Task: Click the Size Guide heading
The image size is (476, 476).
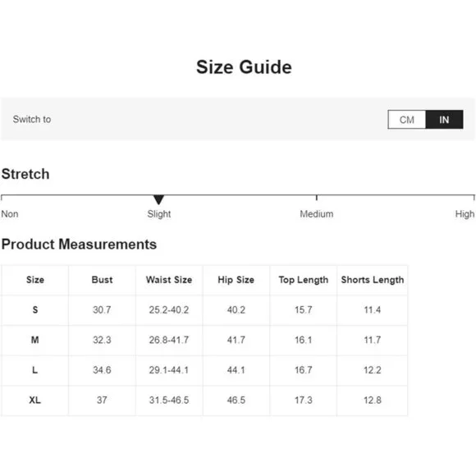Action: pyautogui.click(x=244, y=67)
